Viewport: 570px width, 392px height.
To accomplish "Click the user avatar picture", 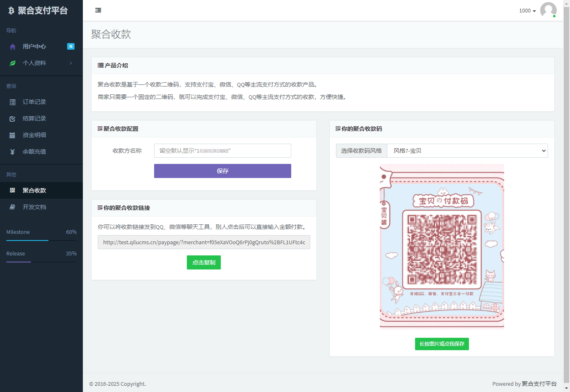I will click(548, 10).
